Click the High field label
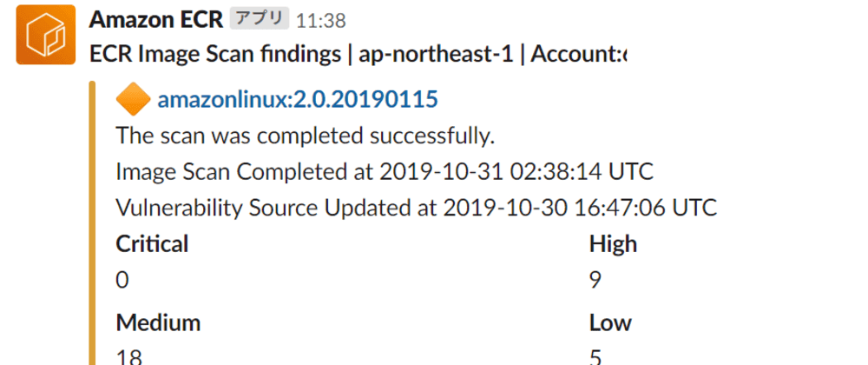The width and height of the screenshot is (868, 365). tap(613, 244)
